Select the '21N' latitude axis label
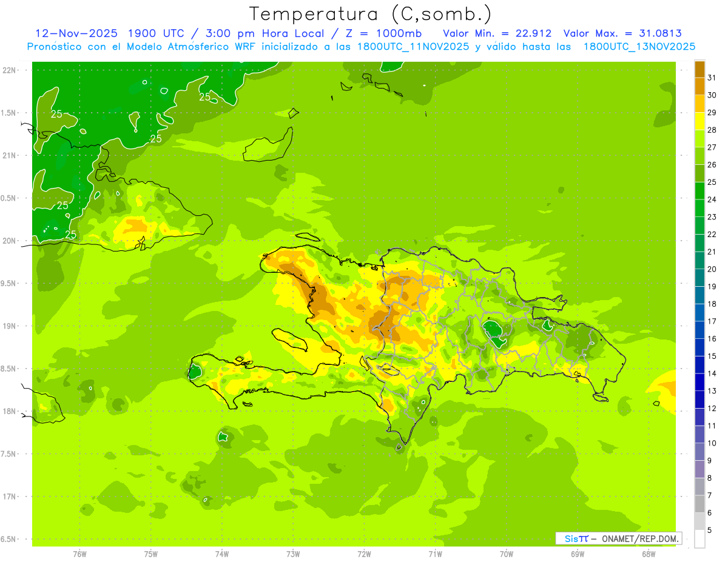728x562 pixels. [x=9, y=155]
